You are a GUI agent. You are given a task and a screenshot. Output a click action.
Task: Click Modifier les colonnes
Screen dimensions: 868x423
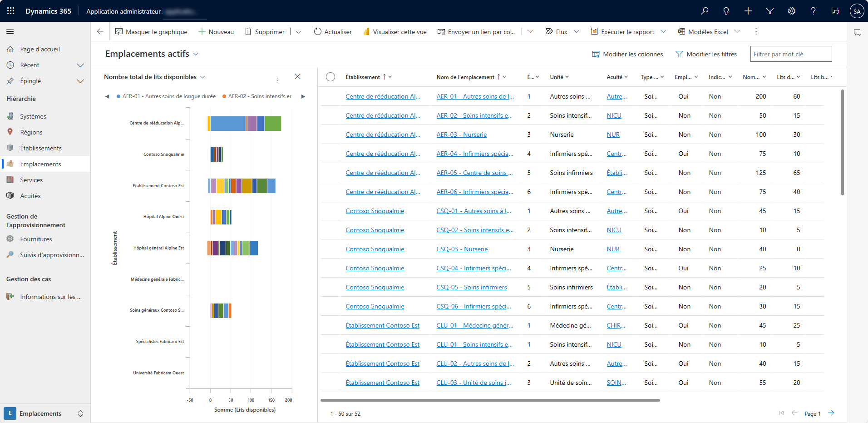tap(627, 54)
